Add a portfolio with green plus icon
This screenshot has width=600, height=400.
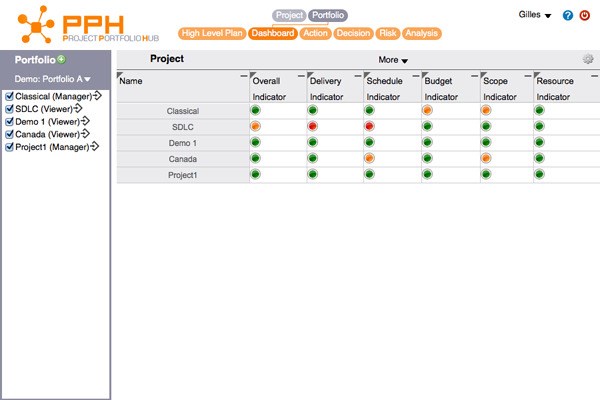click(61, 59)
